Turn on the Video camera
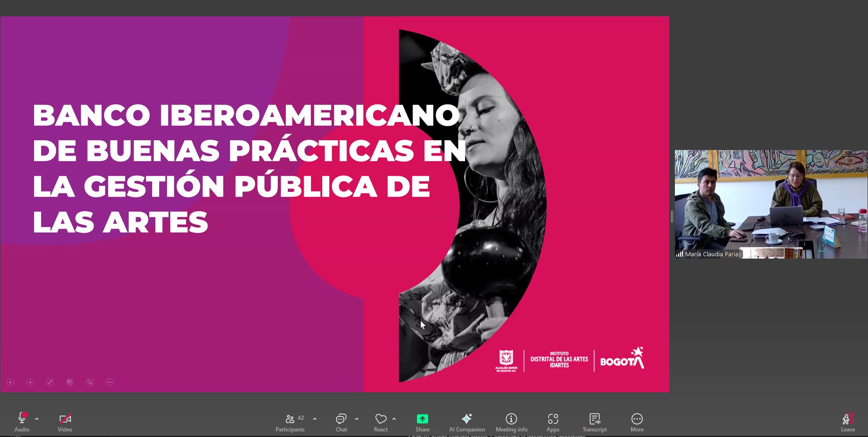 point(65,419)
